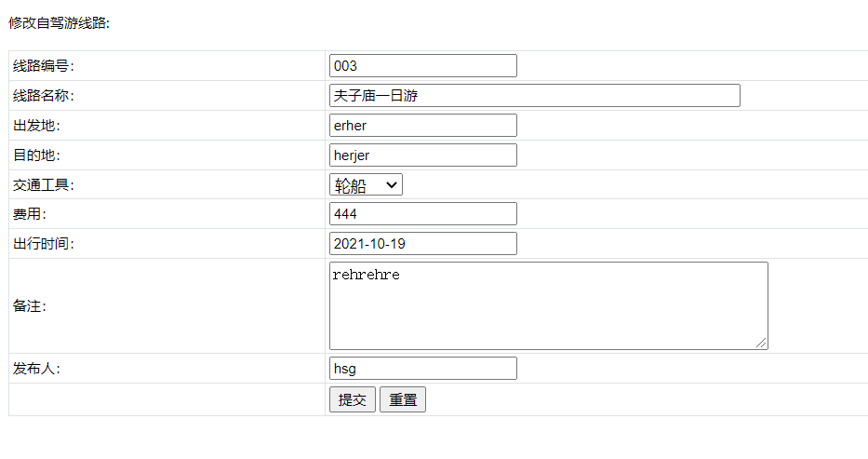The image size is (868, 459).
Task: Click the 出行时间 label text
Action: tap(43, 244)
